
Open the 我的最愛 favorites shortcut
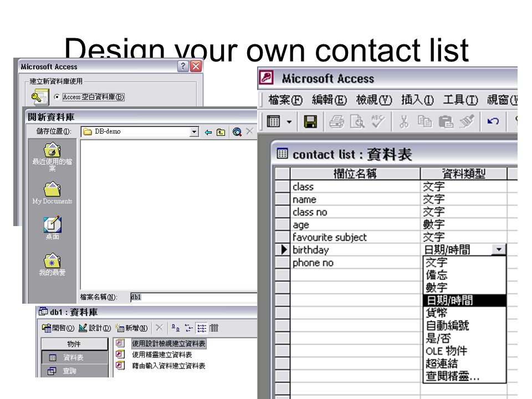[x=52, y=265]
